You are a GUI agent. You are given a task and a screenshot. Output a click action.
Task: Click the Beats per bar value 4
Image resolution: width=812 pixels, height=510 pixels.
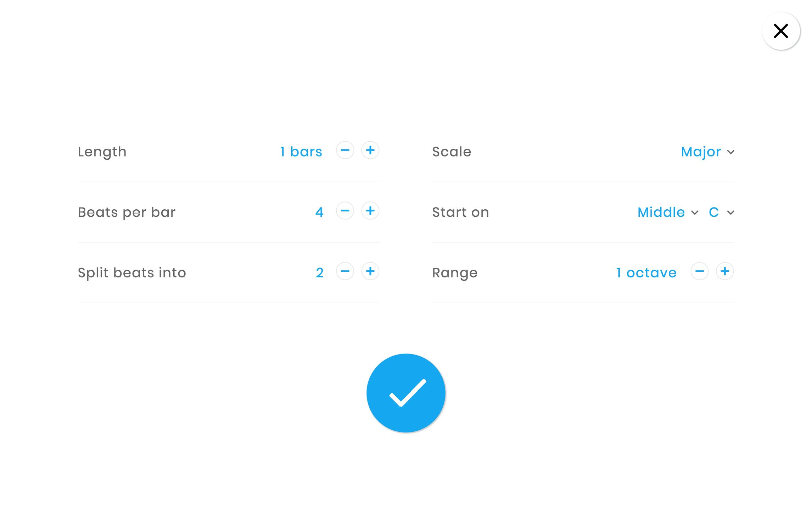(319, 212)
